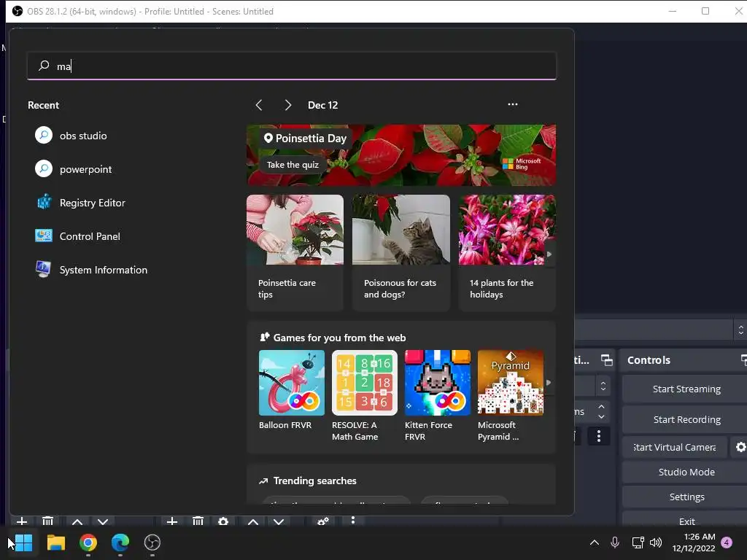The image size is (747, 560).
Task: Open Scene Transitions three-dot menu
Action: (599, 436)
